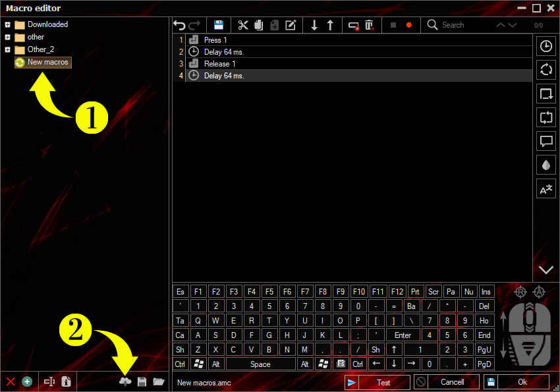Click the R crosshair icon above mouse
This screenshot has height=392, width=560.
coord(520,292)
